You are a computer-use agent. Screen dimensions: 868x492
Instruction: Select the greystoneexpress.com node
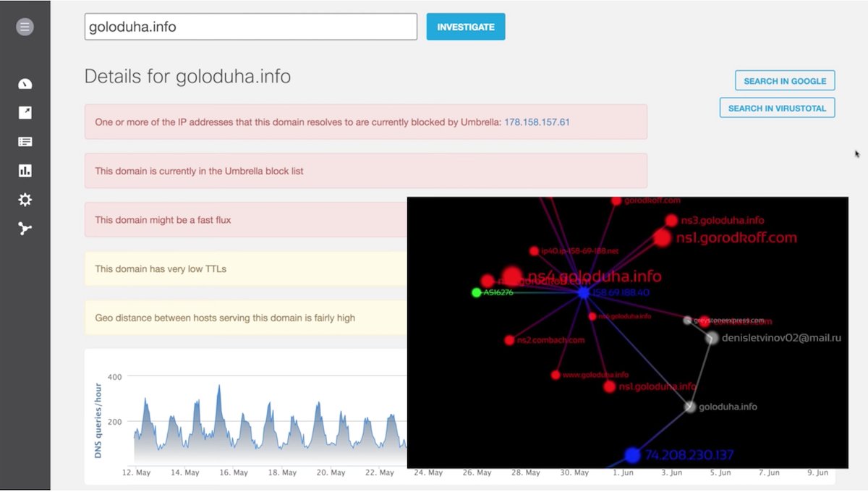pos(687,320)
